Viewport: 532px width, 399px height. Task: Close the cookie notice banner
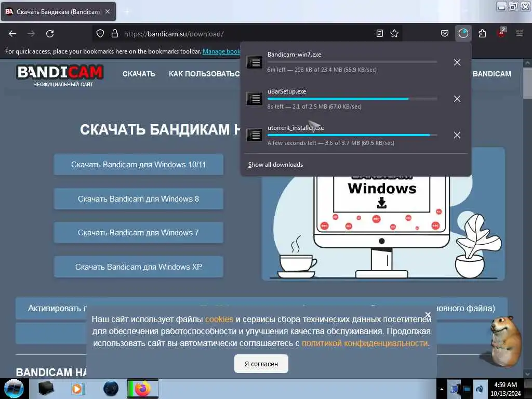click(428, 314)
